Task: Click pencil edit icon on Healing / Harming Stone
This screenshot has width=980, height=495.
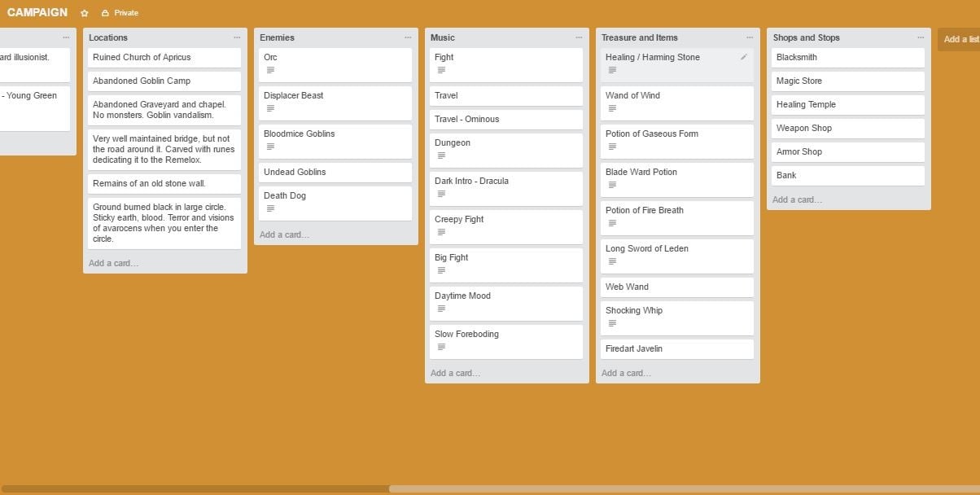Action: click(744, 57)
